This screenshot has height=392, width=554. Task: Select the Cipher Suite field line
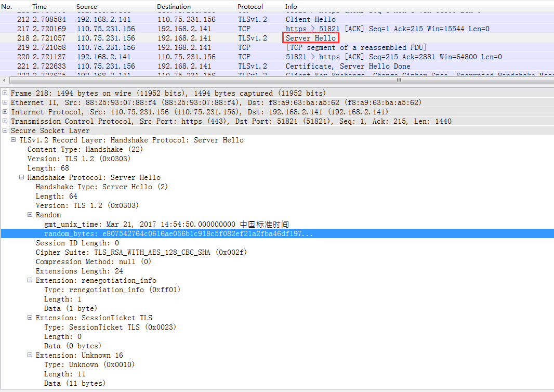coord(141,252)
